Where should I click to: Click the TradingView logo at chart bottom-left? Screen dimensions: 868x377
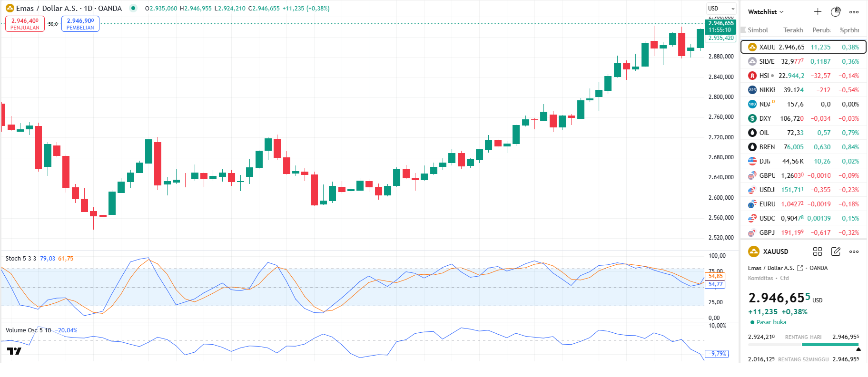pos(14,351)
